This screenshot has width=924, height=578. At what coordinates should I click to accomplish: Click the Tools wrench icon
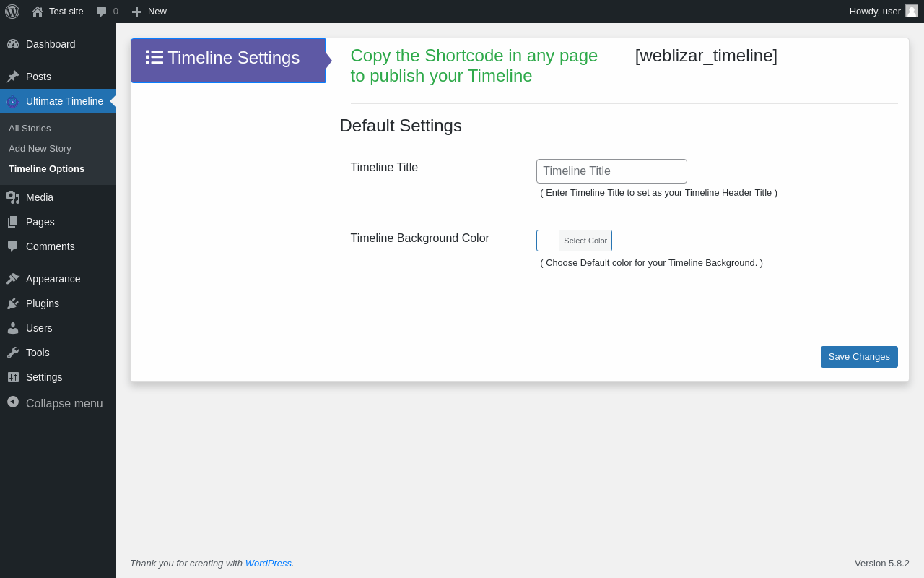(x=13, y=353)
